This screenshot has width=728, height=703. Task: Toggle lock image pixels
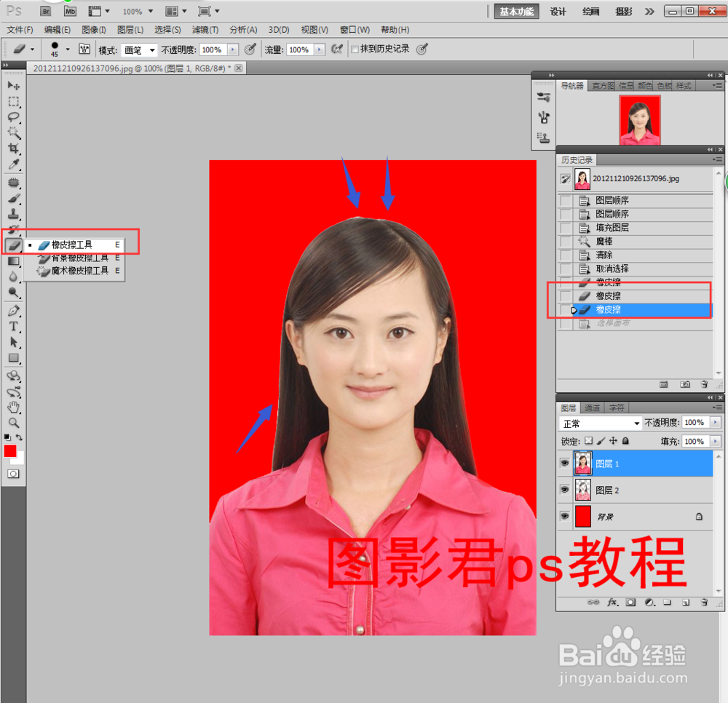(x=601, y=441)
